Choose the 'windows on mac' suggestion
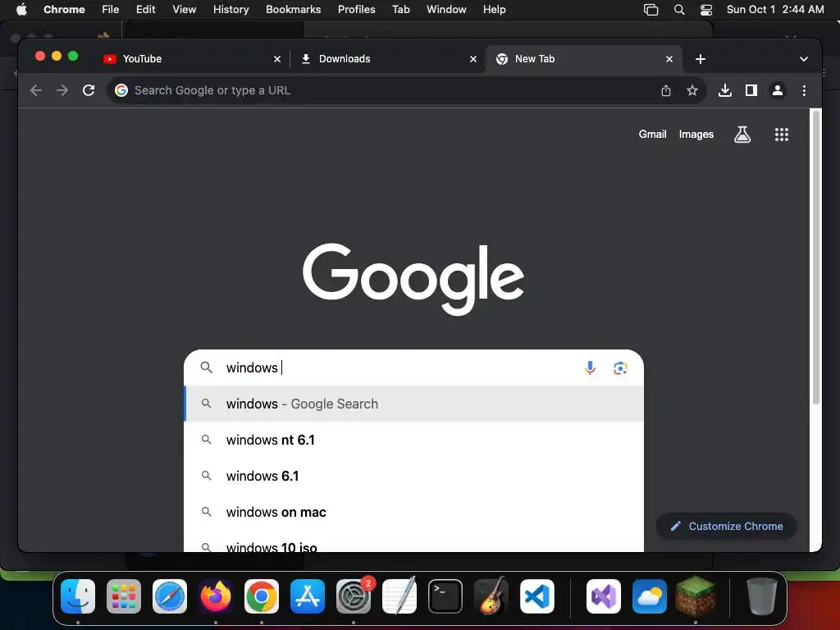This screenshot has width=840, height=630. (413, 512)
